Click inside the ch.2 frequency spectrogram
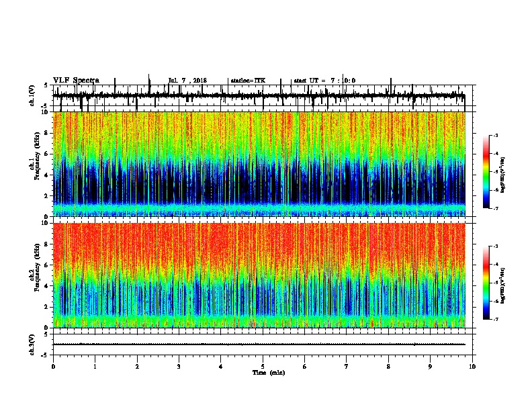The width and height of the screenshot is (532, 411). tap(259, 275)
